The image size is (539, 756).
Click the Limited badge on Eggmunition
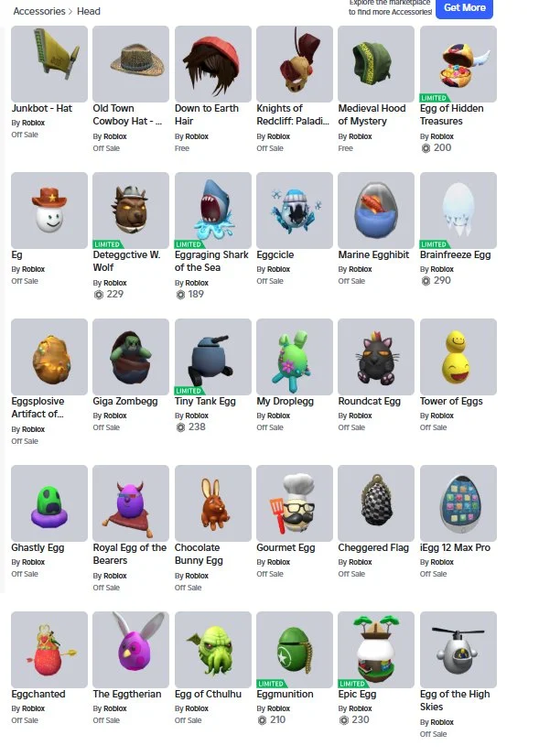coord(272,684)
